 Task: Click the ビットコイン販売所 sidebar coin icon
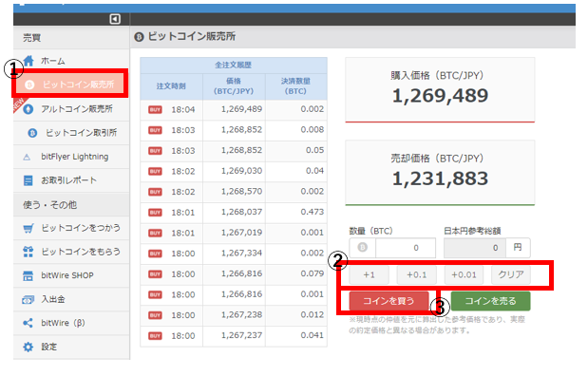(x=29, y=85)
